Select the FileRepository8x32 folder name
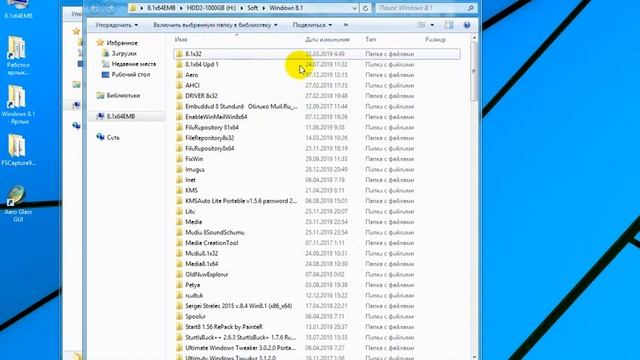Viewport: 640px width, 360px height. tap(209, 138)
